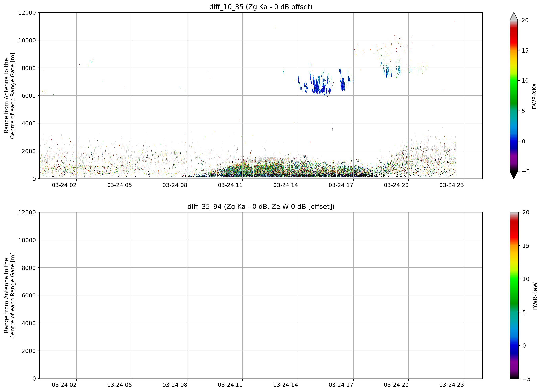Click the bottom plot's y-axis range title

[x=9, y=295]
